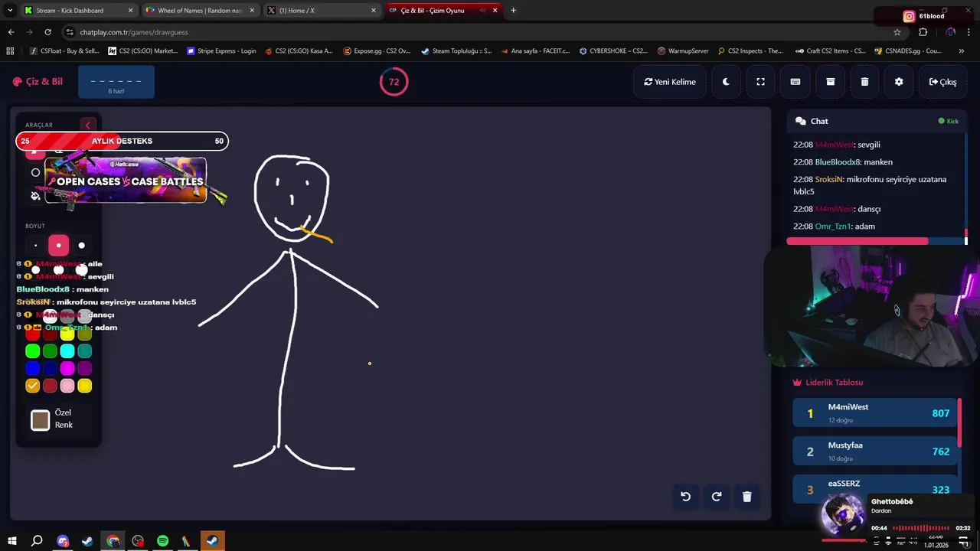Click the Yeni Kelime button
The image size is (980, 551).
click(669, 82)
